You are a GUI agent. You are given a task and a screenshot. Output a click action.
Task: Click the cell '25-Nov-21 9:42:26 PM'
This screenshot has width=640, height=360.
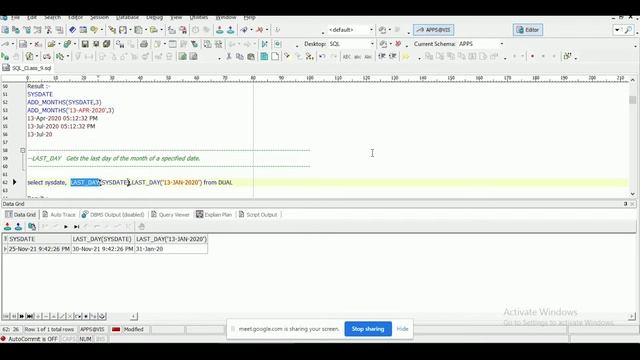tap(40, 249)
